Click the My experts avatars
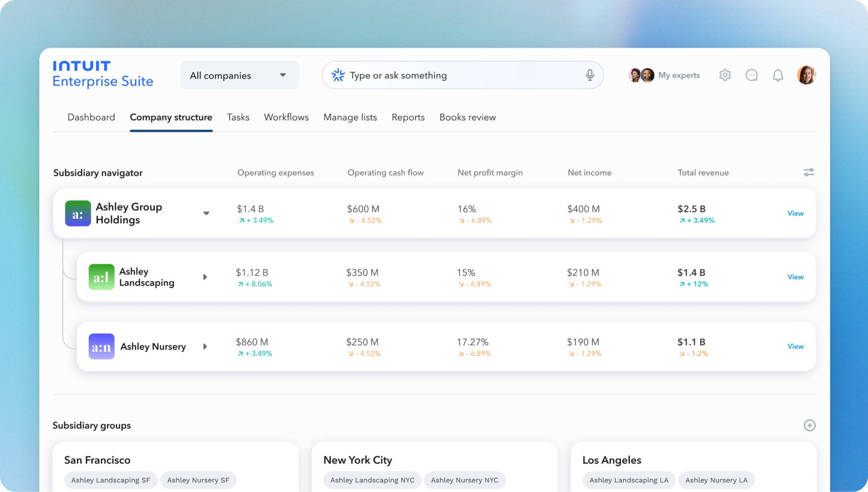868x492 pixels. (640, 75)
